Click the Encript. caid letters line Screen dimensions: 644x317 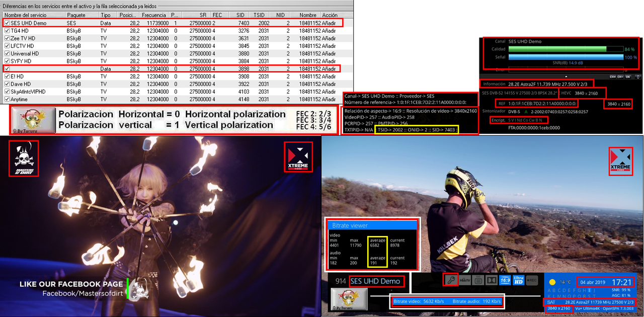[525, 120]
